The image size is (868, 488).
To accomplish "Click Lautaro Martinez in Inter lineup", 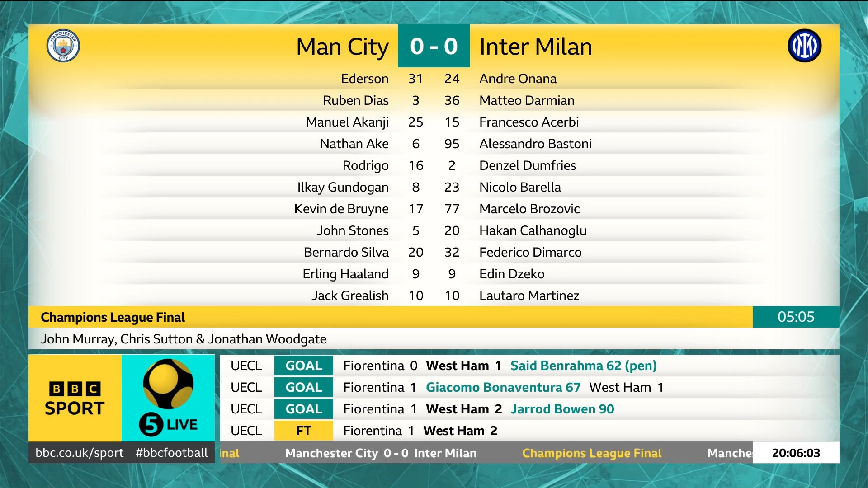I will [529, 296].
